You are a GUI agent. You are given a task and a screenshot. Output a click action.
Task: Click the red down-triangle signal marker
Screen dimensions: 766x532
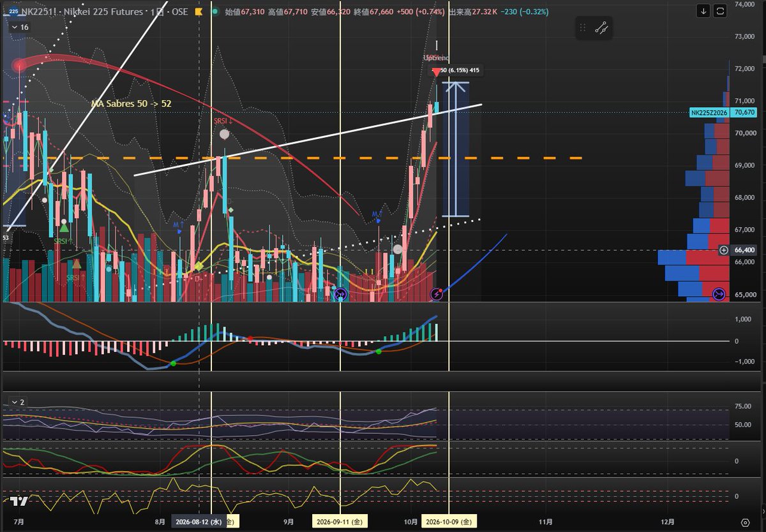coord(437,73)
